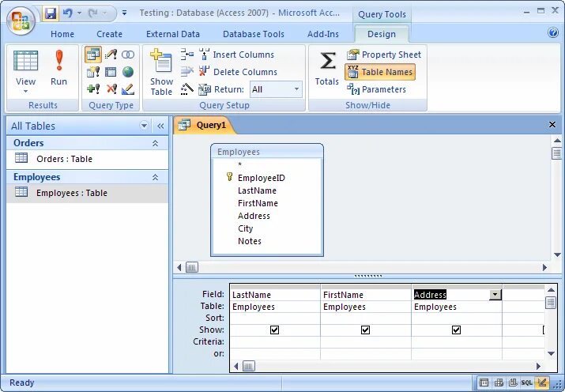The height and width of the screenshot is (392, 565).
Task: Collapse the Orders group
Action: [x=156, y=143]
